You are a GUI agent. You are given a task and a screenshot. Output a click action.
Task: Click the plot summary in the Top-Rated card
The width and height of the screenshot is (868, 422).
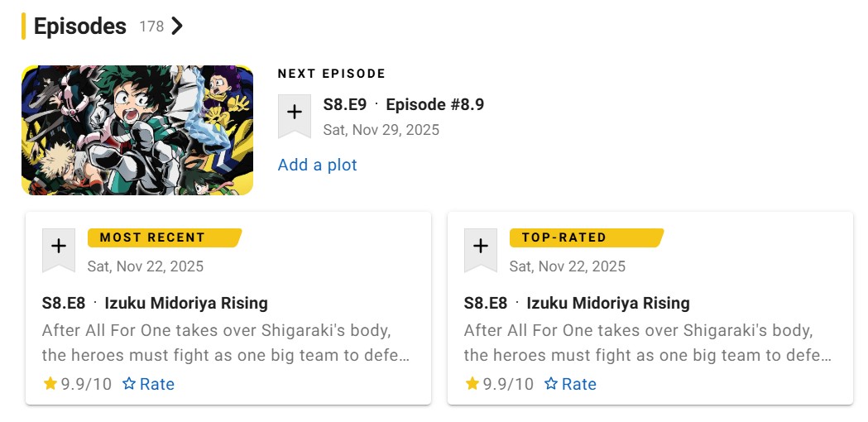click(x=647, y=343)
